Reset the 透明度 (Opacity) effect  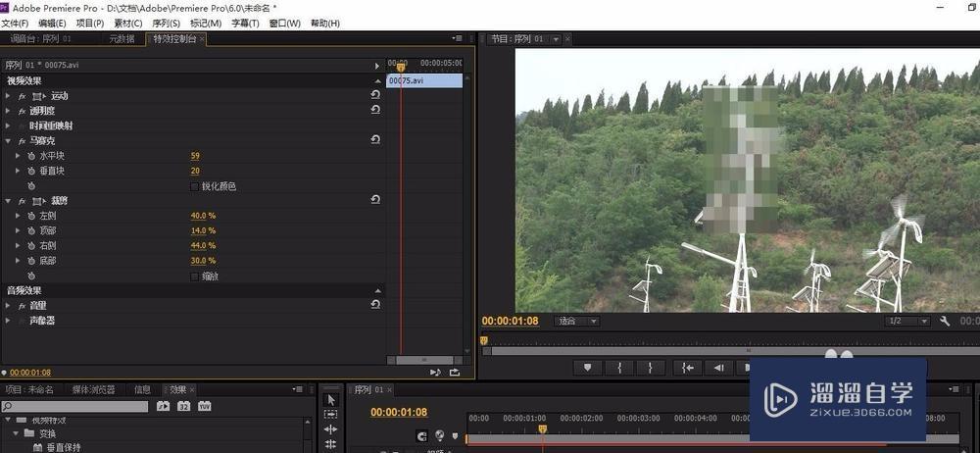tap(375, 110)
